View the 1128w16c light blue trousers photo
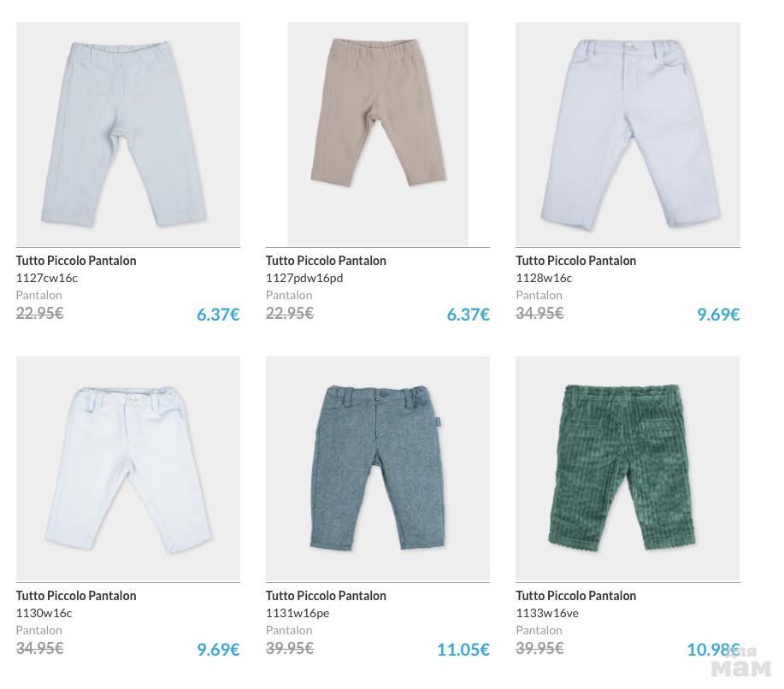 [x=628, y=134]
